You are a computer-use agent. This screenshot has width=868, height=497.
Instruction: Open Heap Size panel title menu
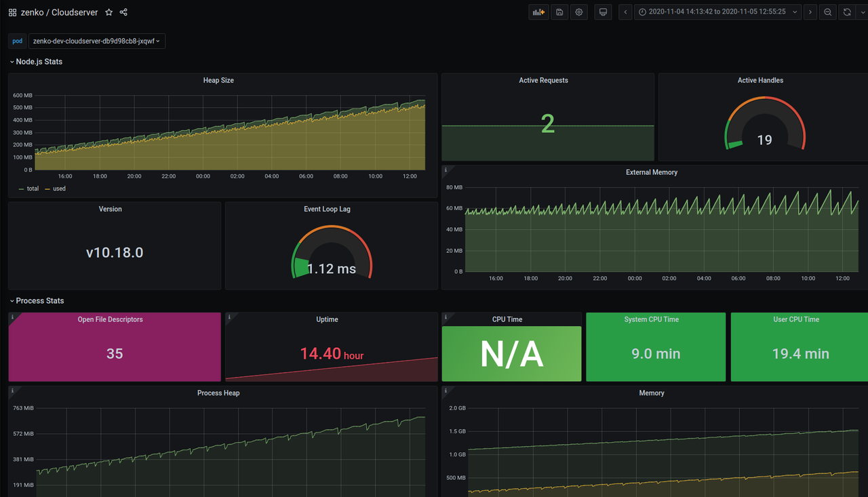coord(218,81)
